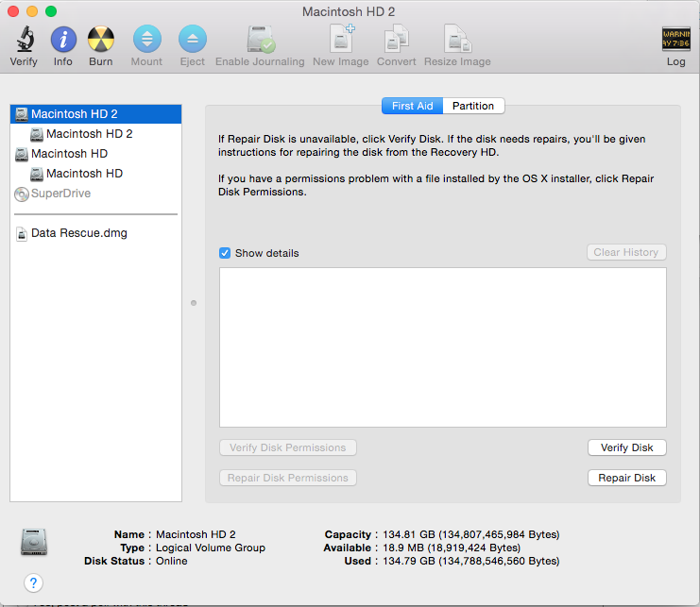Click the Available value 18.9 MB
This screenshot has width=700, height=607.
point(452,548)
